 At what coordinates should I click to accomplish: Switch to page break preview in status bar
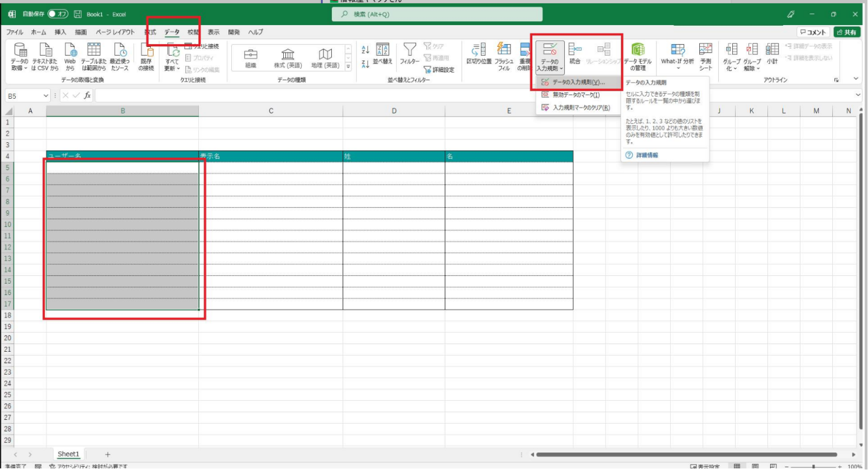[774, 466]
